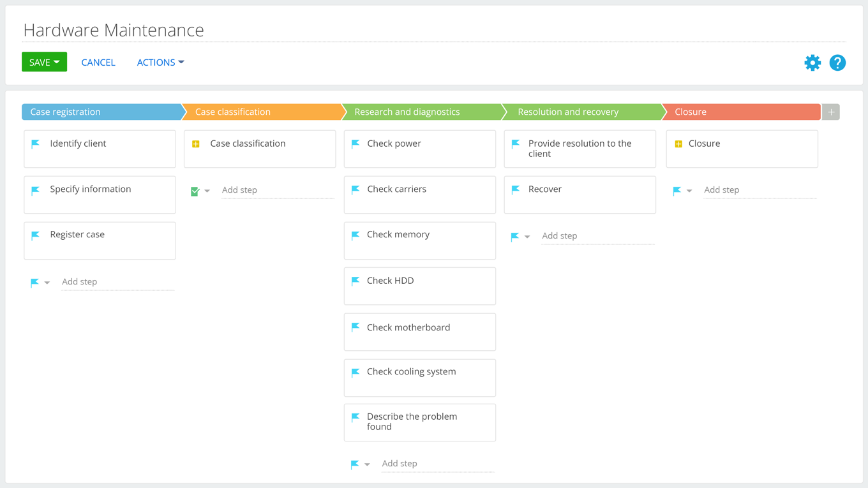Click the yellow plus icon on Case classification card
The width and height of the screenshot is (868, 488).
point(196,144)
